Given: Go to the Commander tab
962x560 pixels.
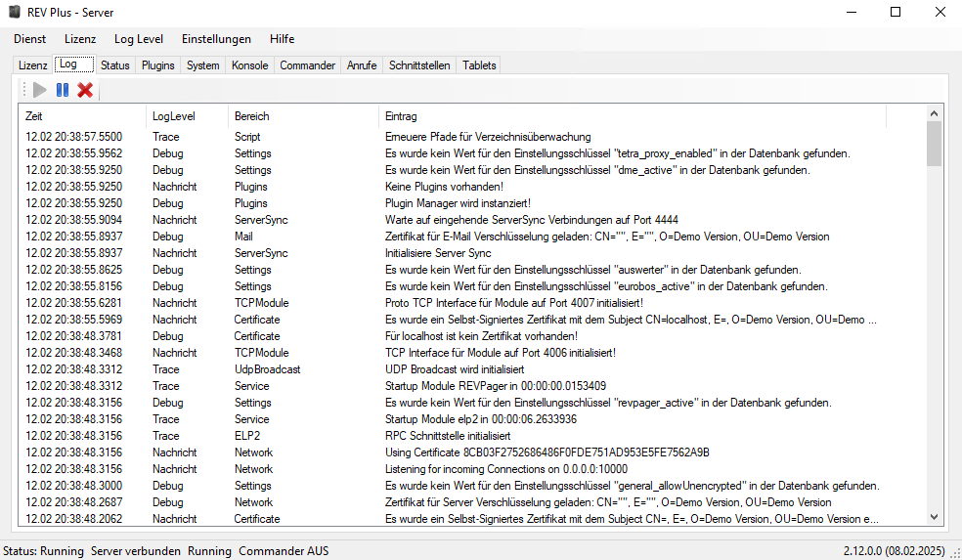Looking at the screenshot, I should click(x=307, y=65).
